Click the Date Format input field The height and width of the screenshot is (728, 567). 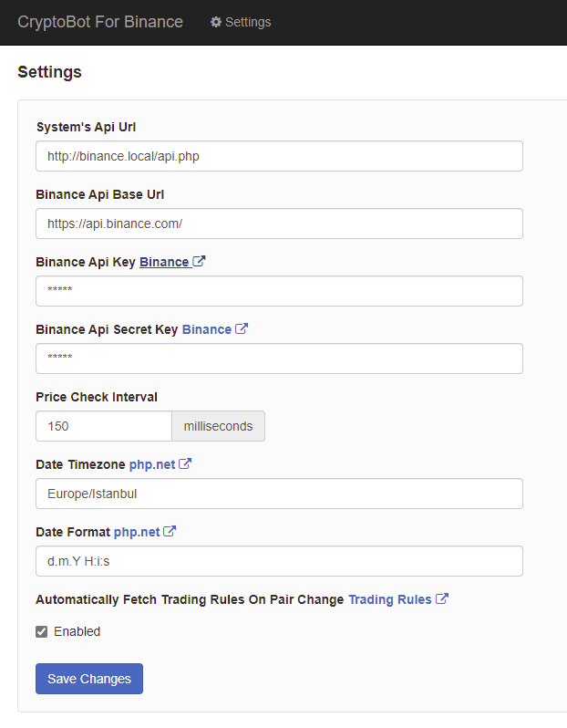click(x=279, y=561)
